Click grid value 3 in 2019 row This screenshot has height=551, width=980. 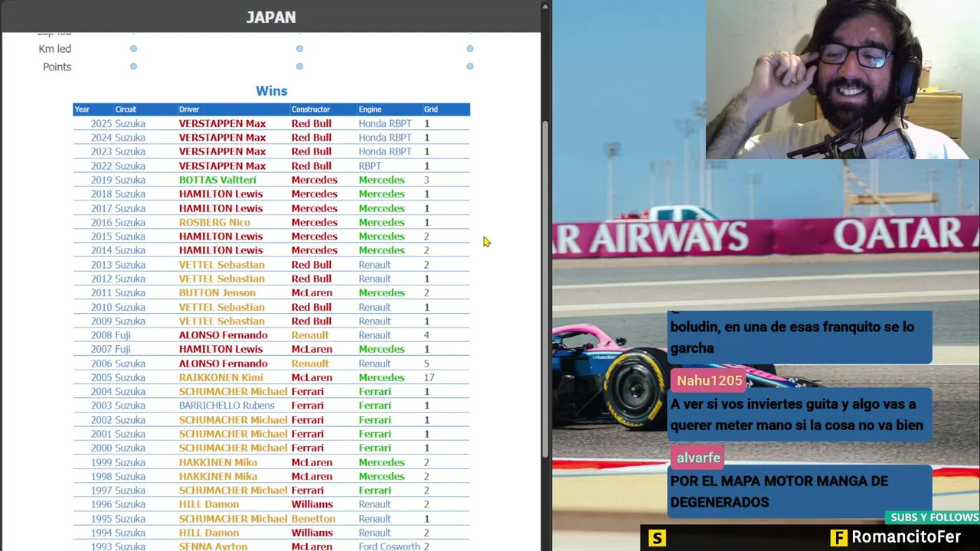pyautogui.click(x=426, y=180)
